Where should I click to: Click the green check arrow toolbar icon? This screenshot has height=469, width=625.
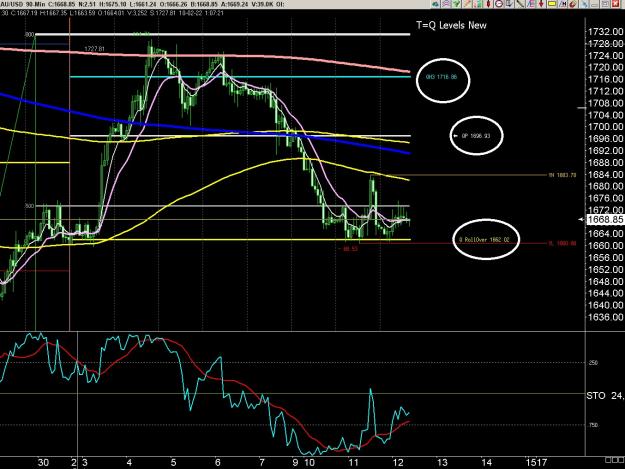point(456,4)
